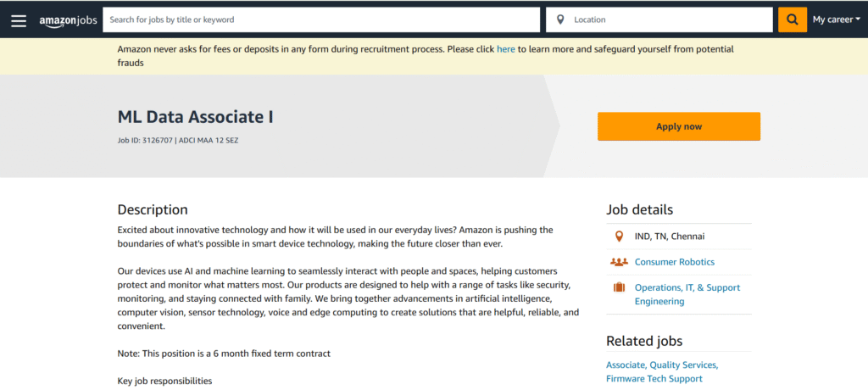Screen dimensions: 868x390
Task: Click the Related jobs heading
Action: (x=644, y=341)
